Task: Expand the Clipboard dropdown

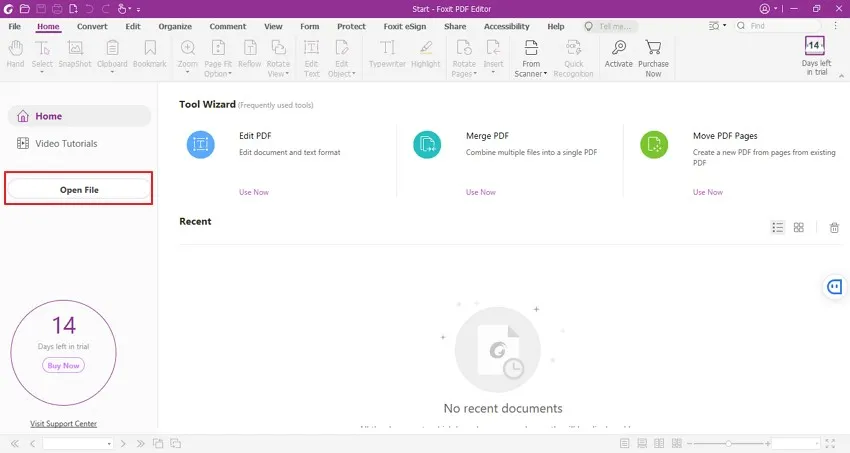Action: pos(112,72)
